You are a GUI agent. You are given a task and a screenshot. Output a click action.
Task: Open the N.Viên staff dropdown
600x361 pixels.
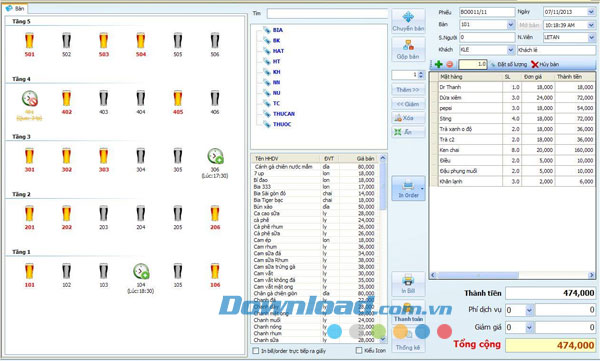(591, 37)
